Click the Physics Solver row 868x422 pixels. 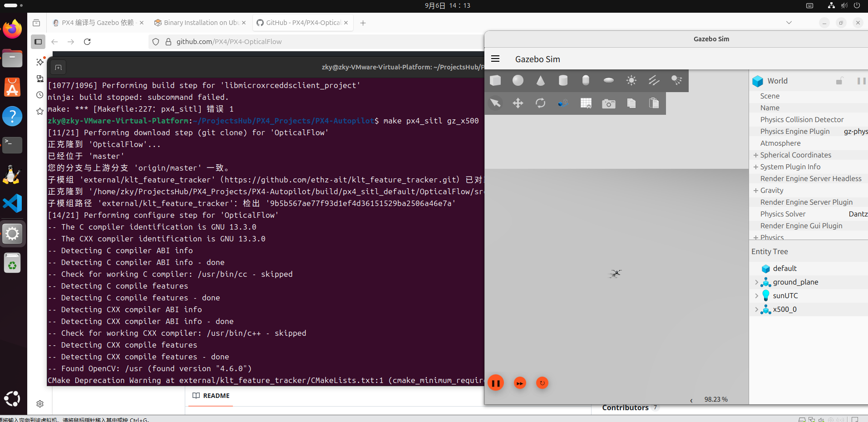[x=809, y=214]
